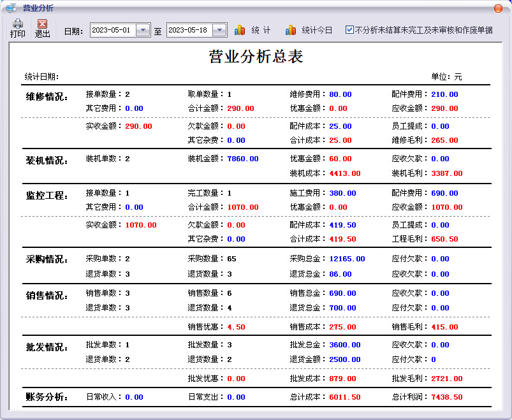Screen dimensions: 512x420
Task: Click the 统计今日 button label
Action: pos(317,31)
